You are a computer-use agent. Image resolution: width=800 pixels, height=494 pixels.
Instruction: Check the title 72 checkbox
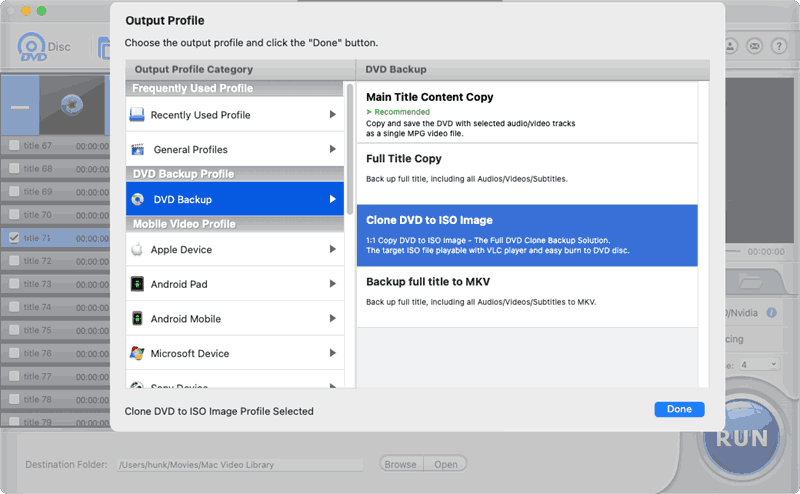click(14, 261)
